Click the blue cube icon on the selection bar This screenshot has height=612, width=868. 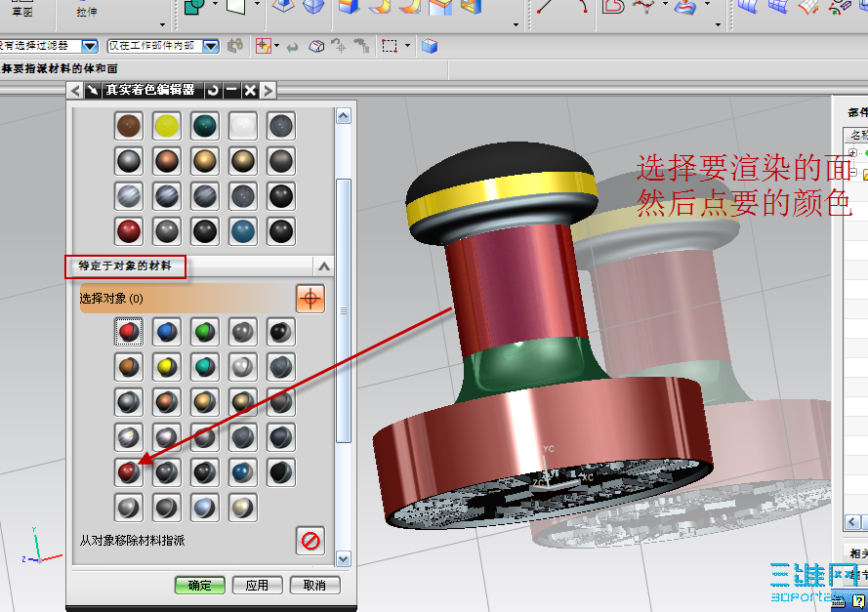click(x=430, y=46)
